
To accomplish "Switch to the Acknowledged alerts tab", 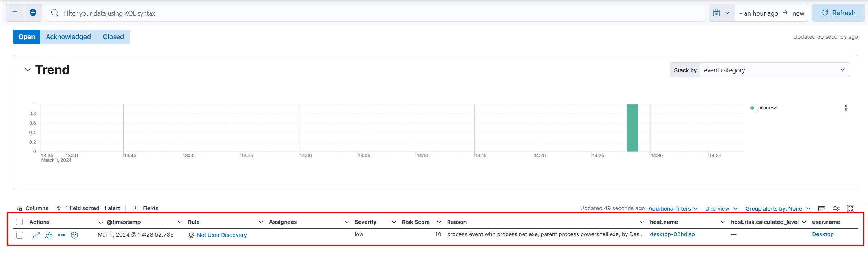I will pyautogui.click(x=68, y=37).
